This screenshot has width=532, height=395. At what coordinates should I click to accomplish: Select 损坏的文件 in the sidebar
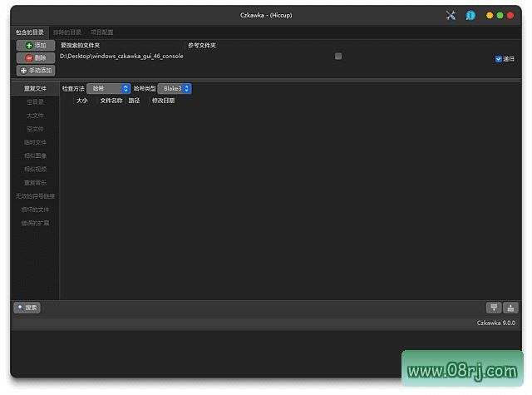click(35, 210)
